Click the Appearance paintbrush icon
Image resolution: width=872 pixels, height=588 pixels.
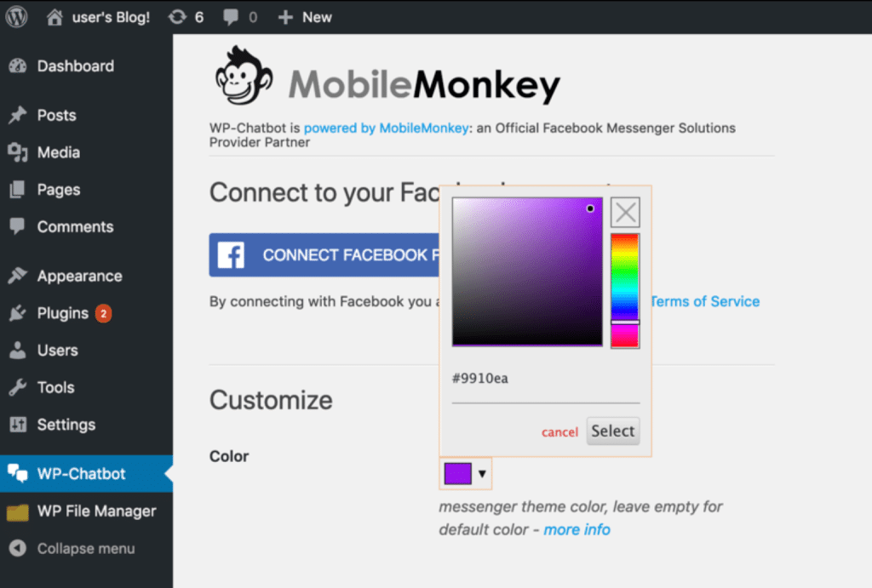17,276
